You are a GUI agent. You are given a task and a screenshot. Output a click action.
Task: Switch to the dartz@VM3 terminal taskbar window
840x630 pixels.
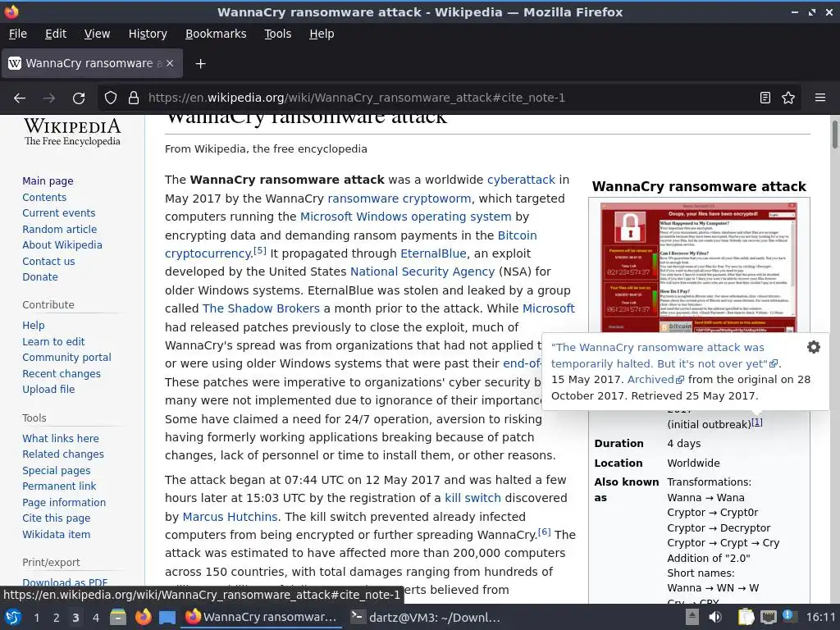click(x=426, y=617)
